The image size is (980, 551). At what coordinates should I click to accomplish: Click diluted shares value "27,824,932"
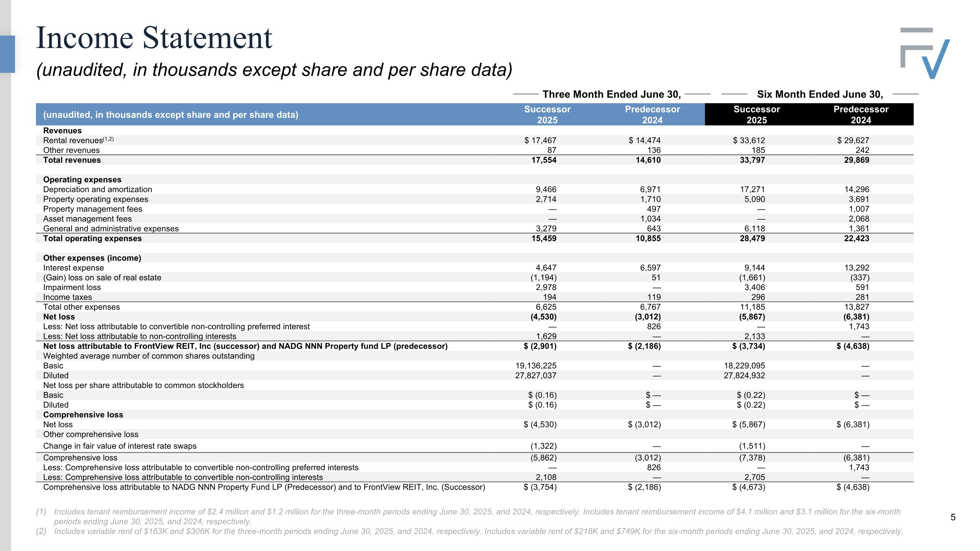pos(744,376)
